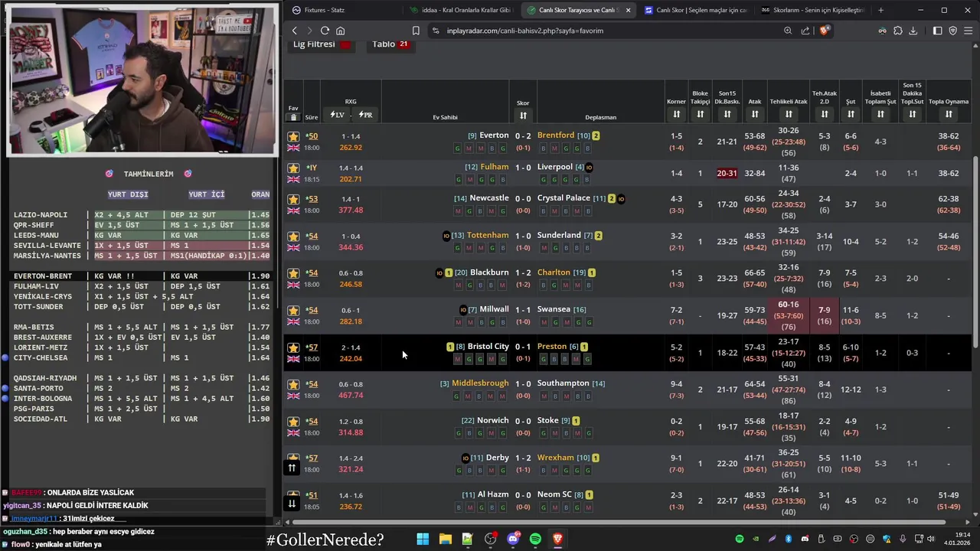
Task: Open Spotify from the taskbar
Action: pyautogui.click(x=535, y=539)
